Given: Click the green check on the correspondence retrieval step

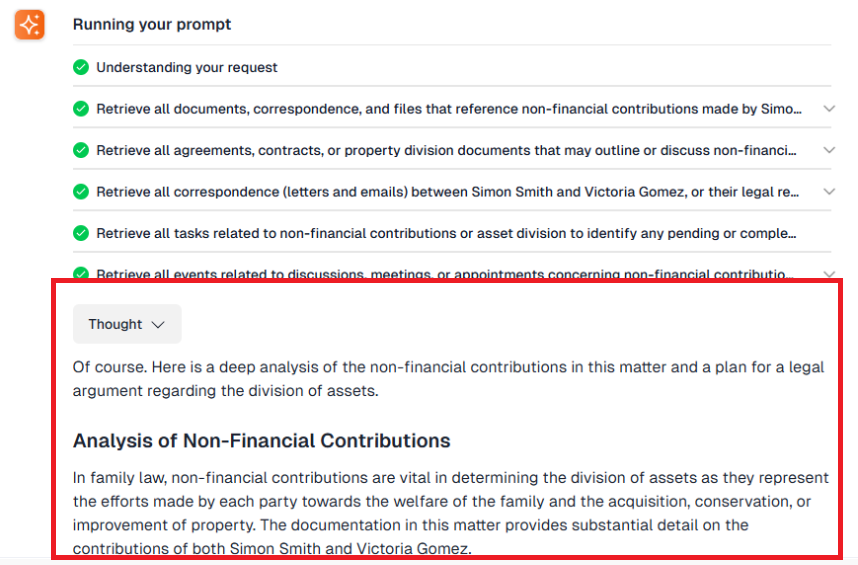Looking at the screenshot, I should [x=81, y=192].
